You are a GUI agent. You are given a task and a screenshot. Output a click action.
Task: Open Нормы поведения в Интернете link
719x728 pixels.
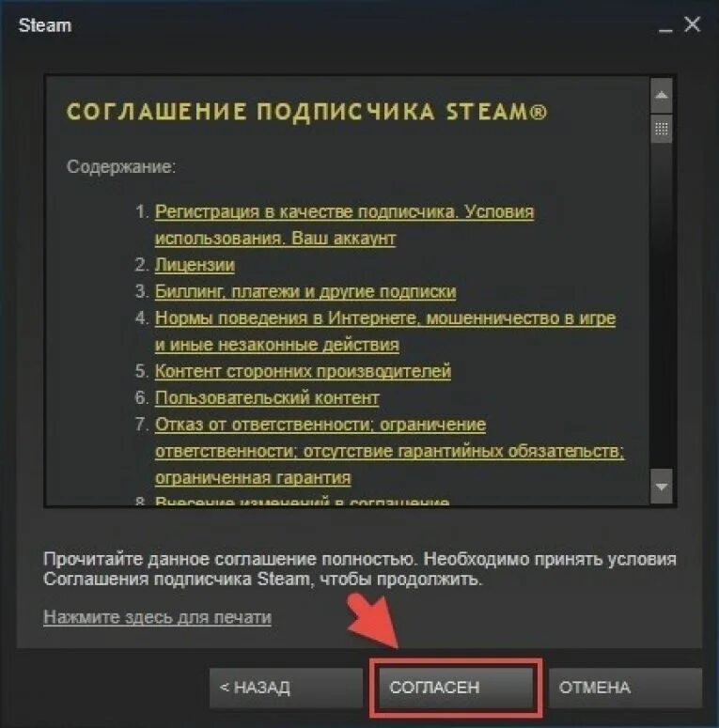coord(385,331)
